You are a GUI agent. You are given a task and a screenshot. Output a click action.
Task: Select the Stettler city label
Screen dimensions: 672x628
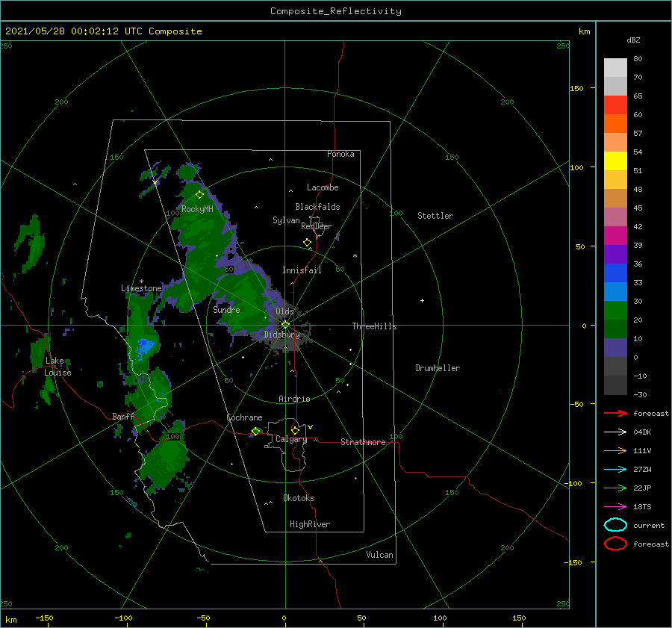(x=435, y=216)
